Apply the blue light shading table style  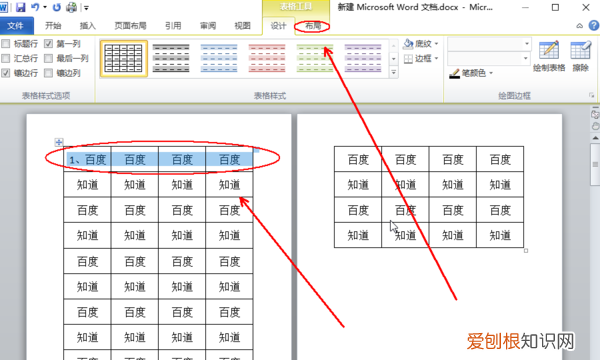pyautogui.click(x=219, y=59)
